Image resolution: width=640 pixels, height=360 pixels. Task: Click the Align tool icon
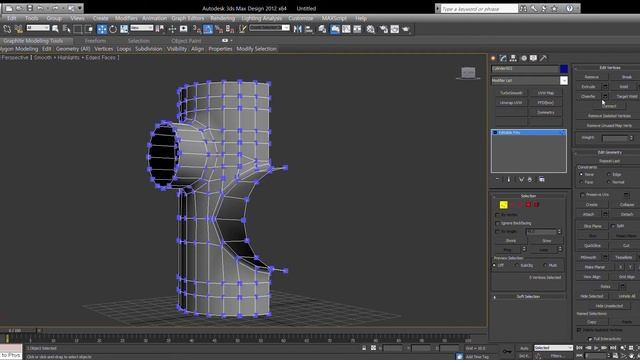[x=309, y=29]
